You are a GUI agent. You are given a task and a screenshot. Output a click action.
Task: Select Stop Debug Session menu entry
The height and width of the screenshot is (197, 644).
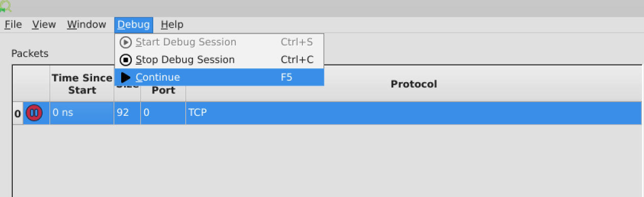tap(219, 60)
